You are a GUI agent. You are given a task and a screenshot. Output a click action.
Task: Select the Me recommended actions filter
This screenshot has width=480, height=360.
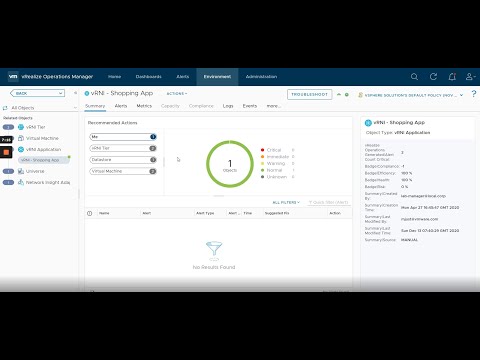[123, 137]
